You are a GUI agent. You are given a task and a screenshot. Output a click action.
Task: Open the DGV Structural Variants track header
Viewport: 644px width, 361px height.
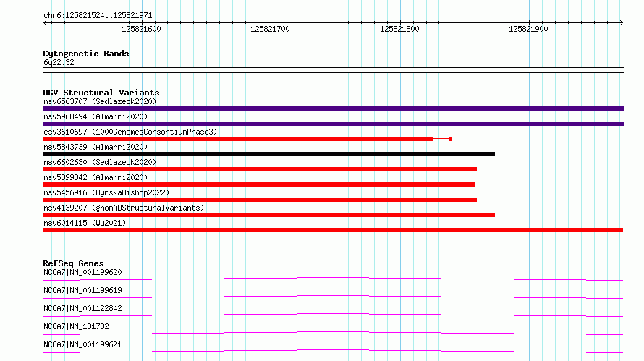[x=101, y=93]
